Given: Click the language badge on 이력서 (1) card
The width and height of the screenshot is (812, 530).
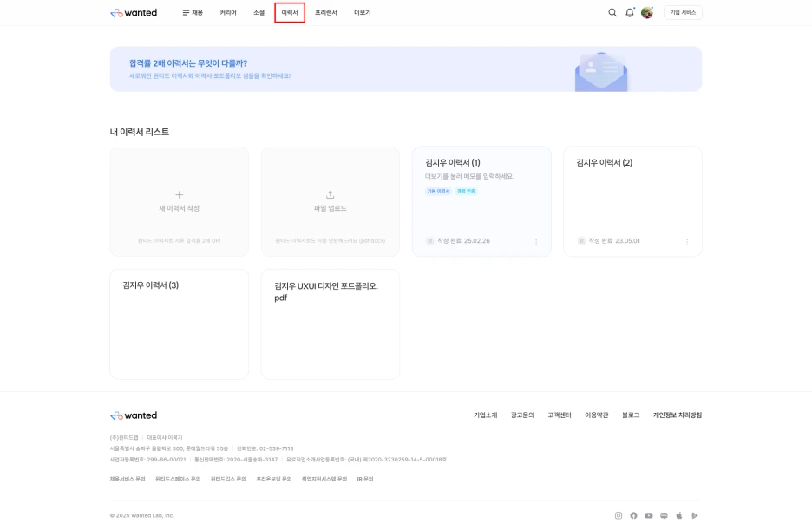Looking at the screenshot, I should [429, 240].
